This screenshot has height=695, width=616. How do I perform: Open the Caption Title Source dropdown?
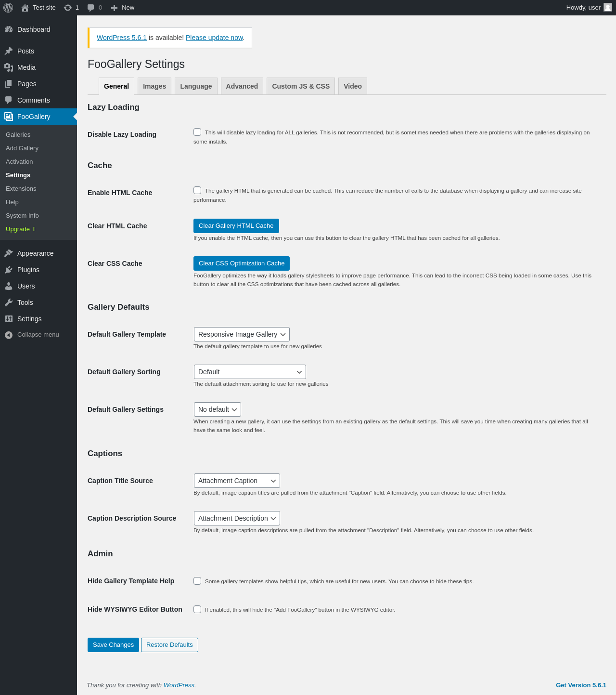click(x=237, y=481)
